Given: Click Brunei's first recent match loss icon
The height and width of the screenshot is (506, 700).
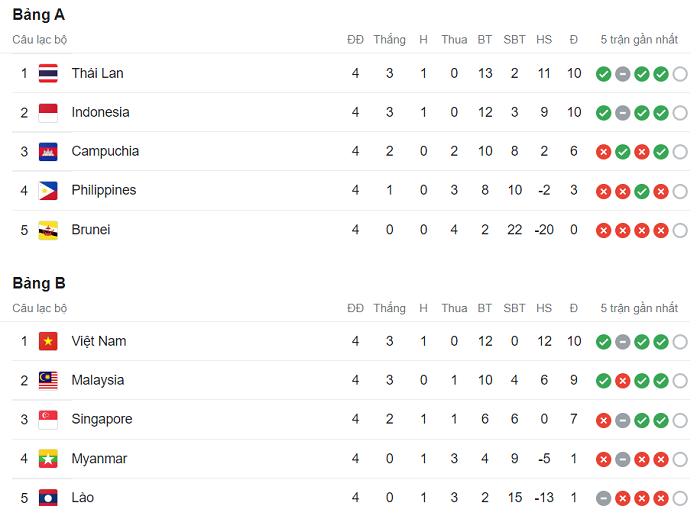Looking at the screenshot, I should (x=603, y=230).
